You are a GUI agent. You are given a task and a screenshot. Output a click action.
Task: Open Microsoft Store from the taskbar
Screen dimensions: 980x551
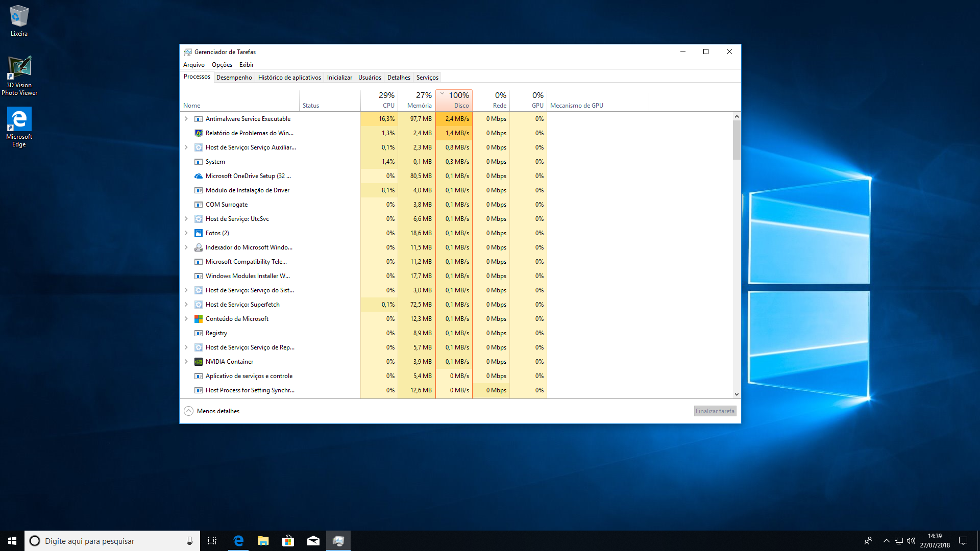coord(288,541)
